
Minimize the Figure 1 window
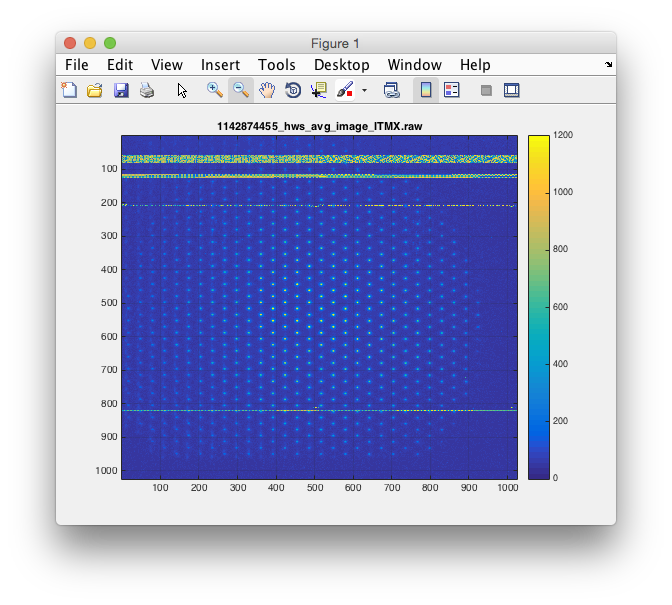(x=90, y=43)
